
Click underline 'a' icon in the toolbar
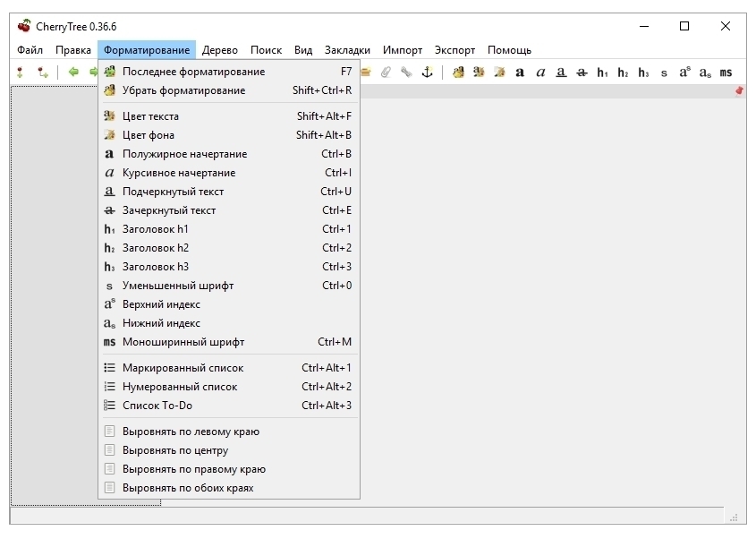point(561,73)
